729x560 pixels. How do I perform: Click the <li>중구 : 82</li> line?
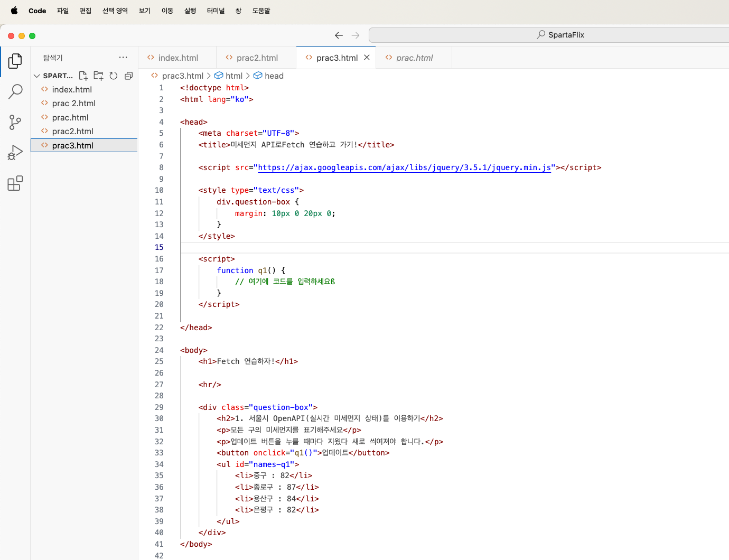click(x=274, y=475)
